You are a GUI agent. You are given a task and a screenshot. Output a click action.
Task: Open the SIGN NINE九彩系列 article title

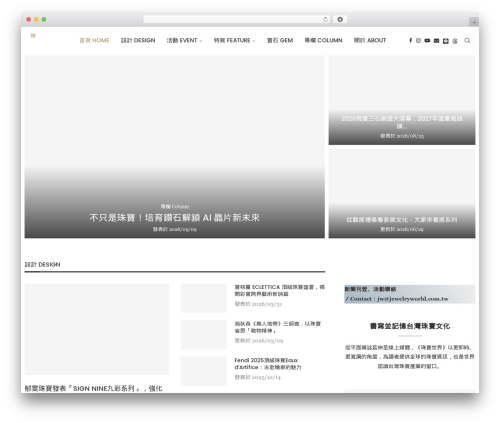(x=94, y=388)
